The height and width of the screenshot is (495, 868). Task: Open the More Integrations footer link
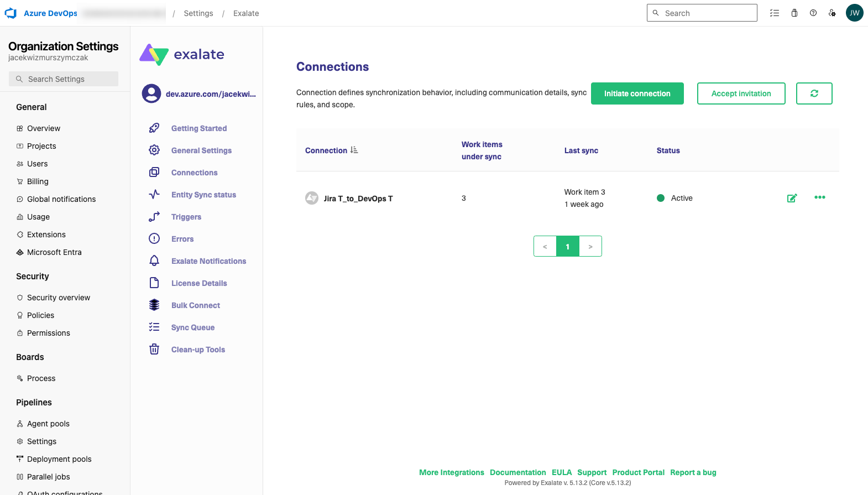coord(452,472)
